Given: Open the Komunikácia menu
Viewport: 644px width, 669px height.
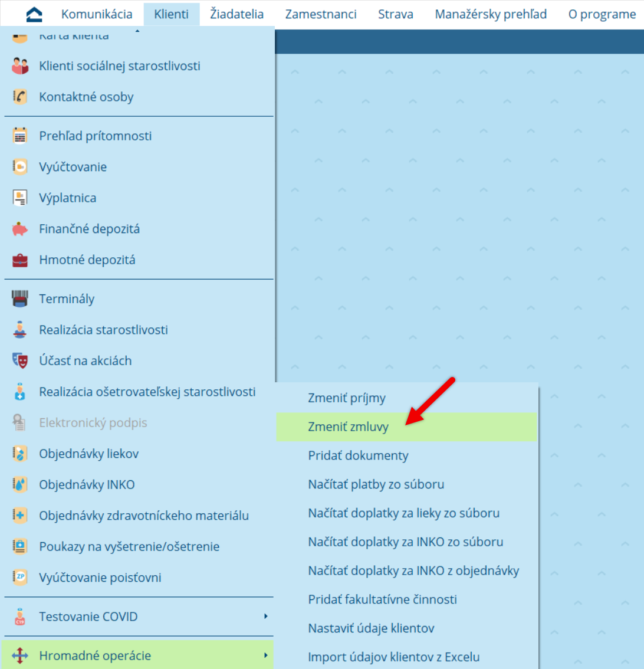Looking at the screenshot, I should (x=97, y=15).
